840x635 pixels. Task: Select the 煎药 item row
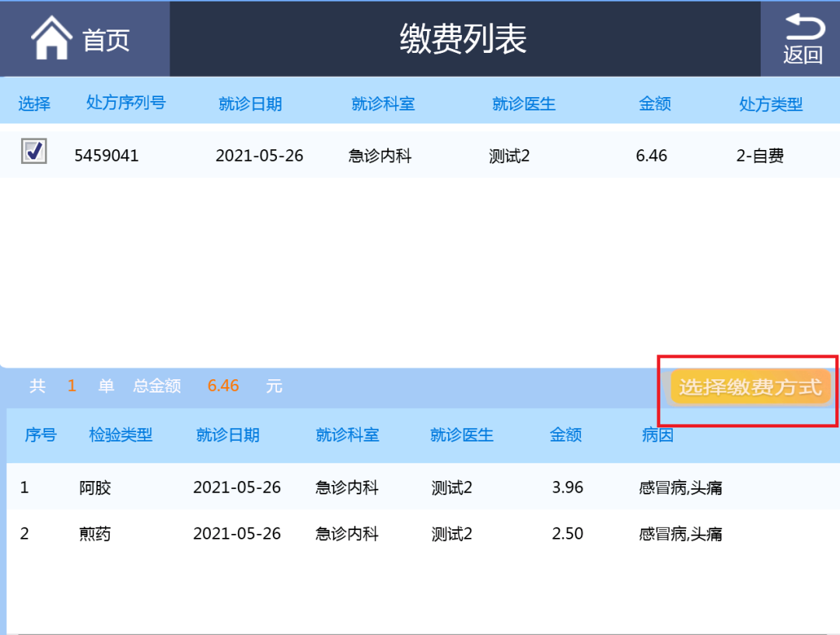[x=423, y=533]
